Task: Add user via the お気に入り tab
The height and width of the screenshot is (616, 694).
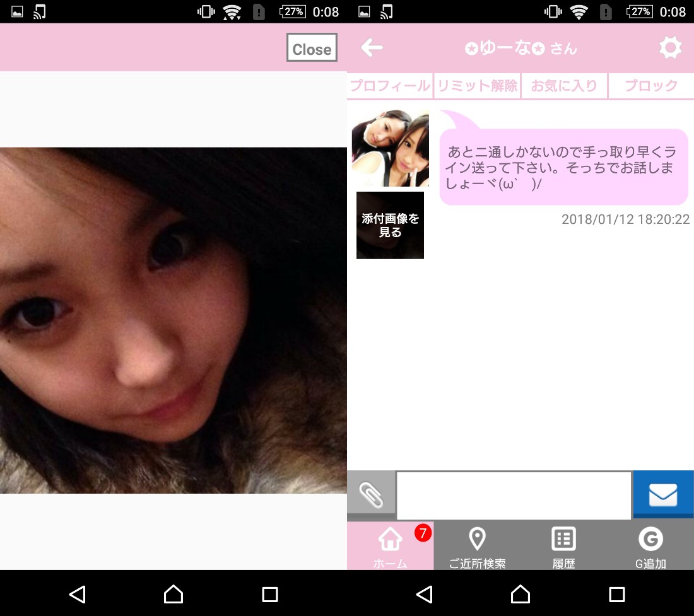Action: point(564,86)
